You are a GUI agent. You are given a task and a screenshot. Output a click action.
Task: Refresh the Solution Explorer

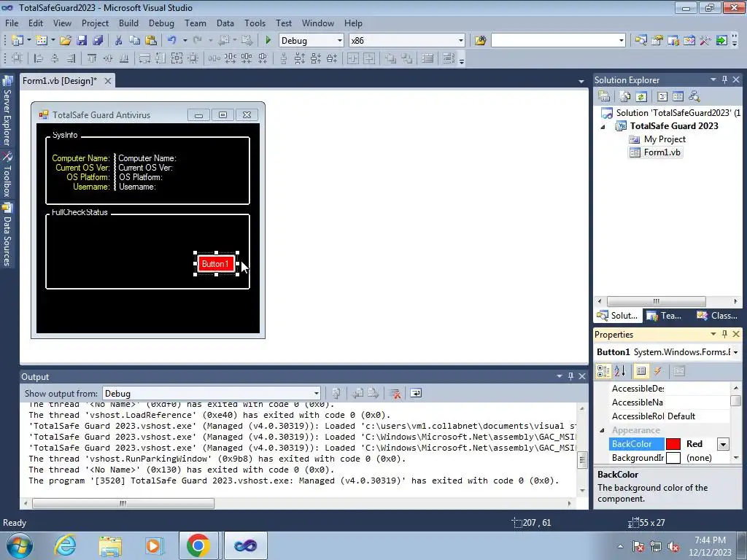(641, 97)
